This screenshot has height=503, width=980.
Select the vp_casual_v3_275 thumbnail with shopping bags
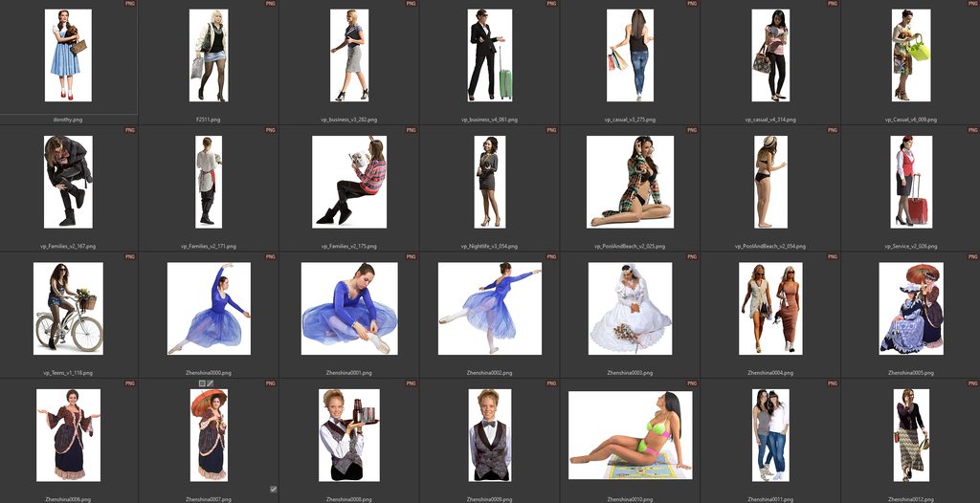coord(630,55)
